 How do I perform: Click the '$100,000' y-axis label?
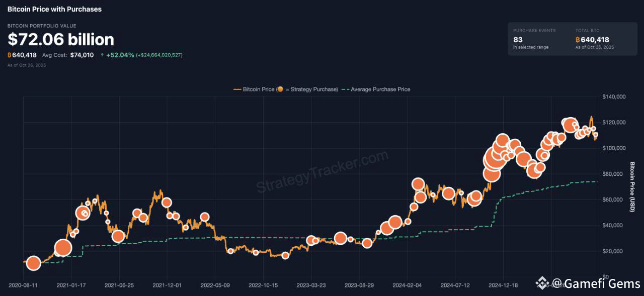614,148
